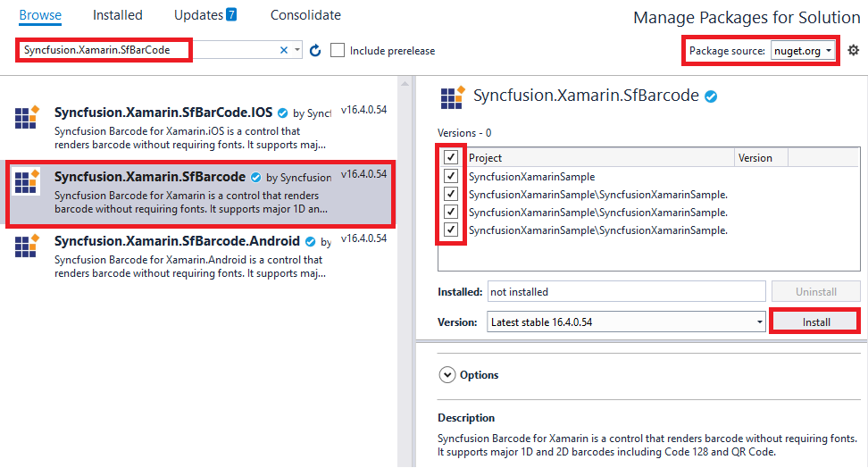Select Syncfusion.Xamarin.SfBarcode.Android package entry
The image size is (868, 468).
tap(200, 255)
